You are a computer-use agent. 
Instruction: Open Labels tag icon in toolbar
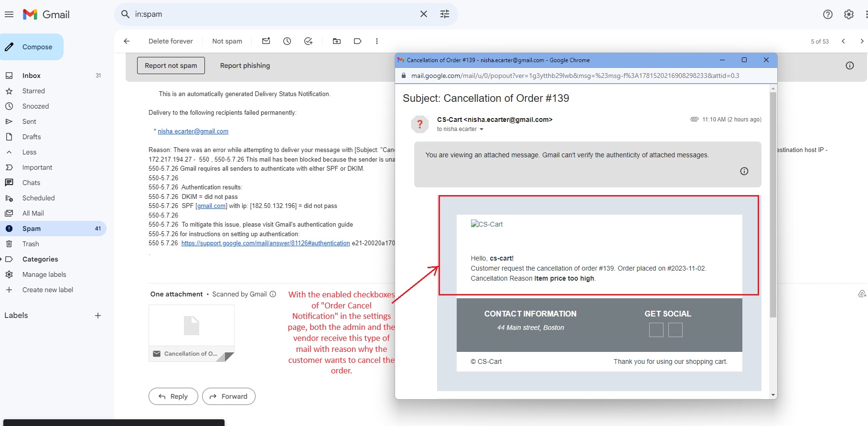(x=357, y=41)
